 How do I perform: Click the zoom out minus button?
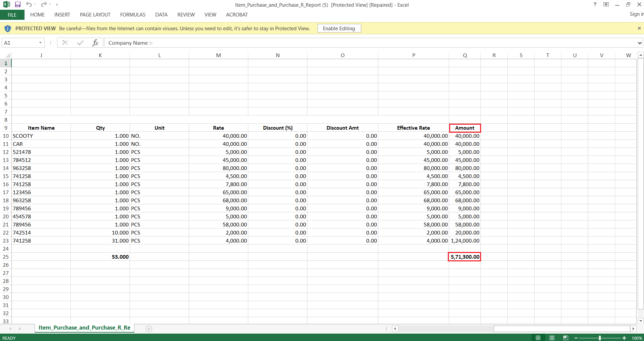click(x=576, y=338)
